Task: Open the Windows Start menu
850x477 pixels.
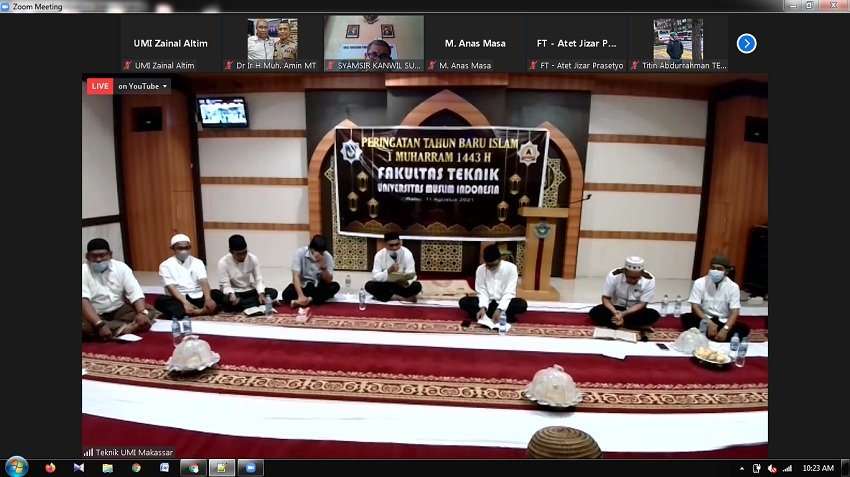Action: coord(16,467)
